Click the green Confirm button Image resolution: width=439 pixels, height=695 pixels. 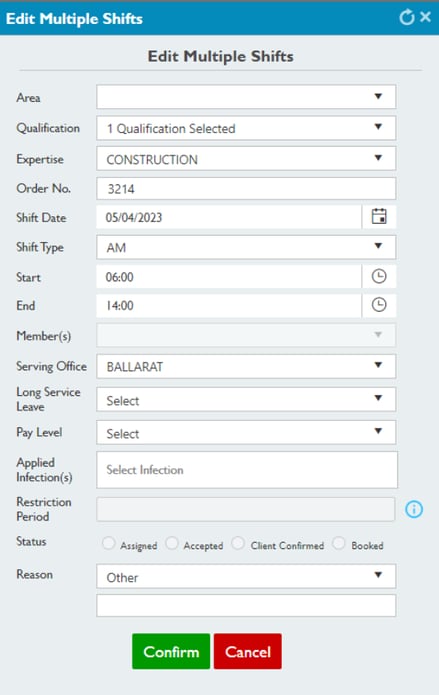(x=171, y=652)
